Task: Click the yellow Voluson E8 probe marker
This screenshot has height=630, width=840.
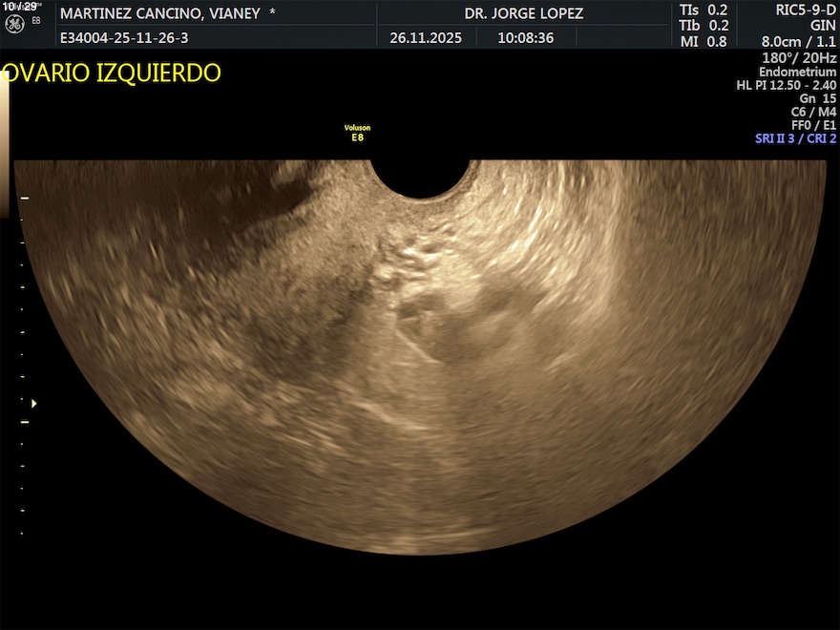Action: pyautogui.click(x=357, y=132)
